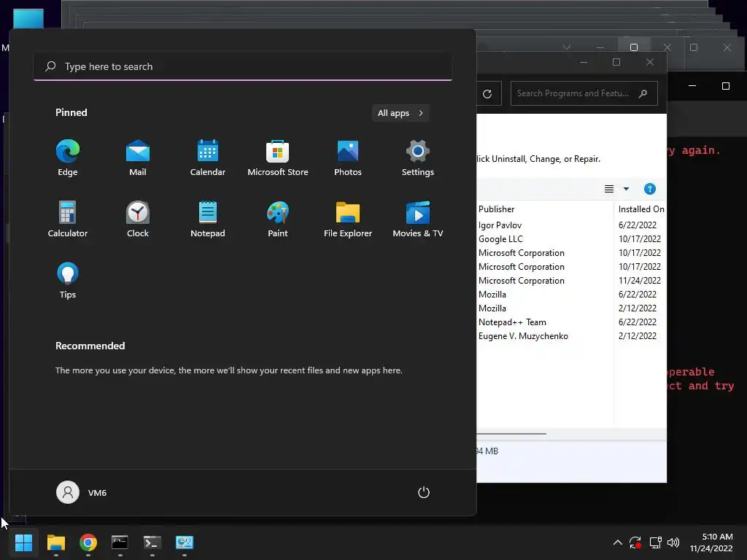Screen dimensions: 747x560
Task: Open Movies & TV app
Action: pos(418,219)
